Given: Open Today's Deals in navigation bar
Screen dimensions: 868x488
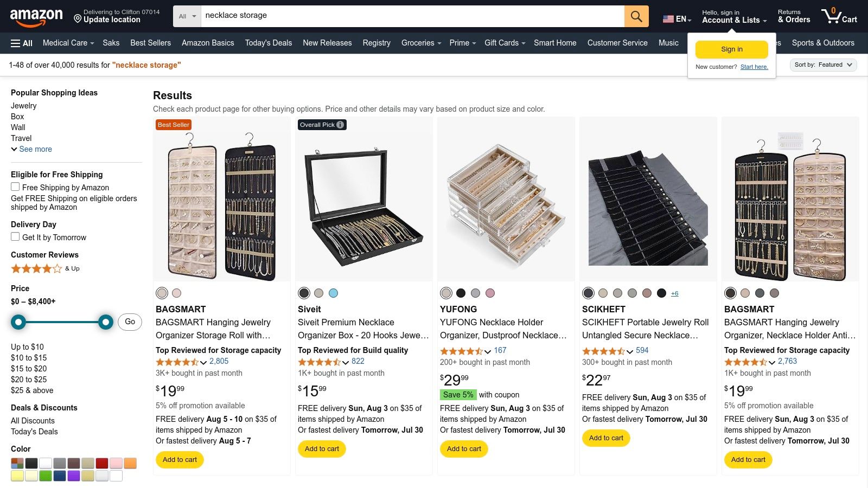Looking at the screenshot, I should (268, 43).
